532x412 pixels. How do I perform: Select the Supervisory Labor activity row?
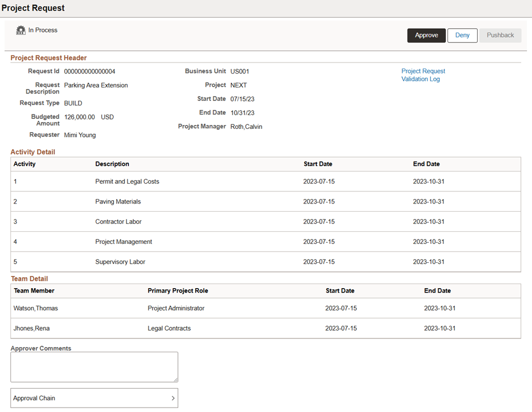[x=120, y=262]
